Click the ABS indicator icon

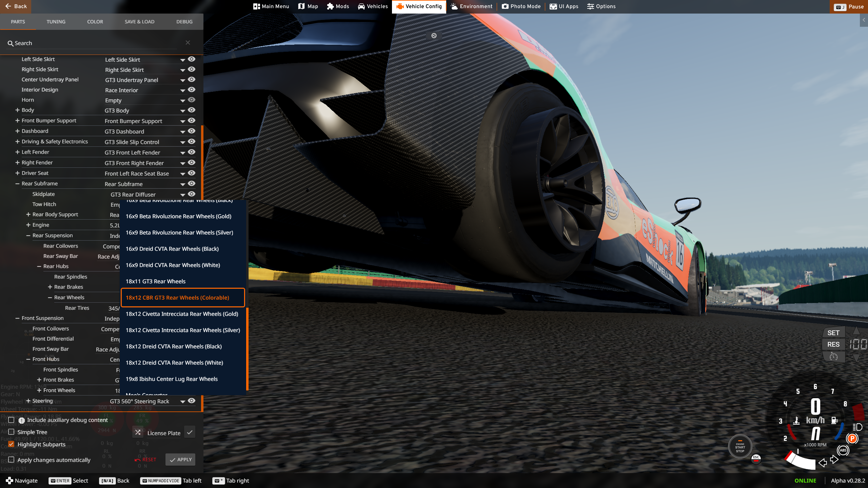(843, 450)
